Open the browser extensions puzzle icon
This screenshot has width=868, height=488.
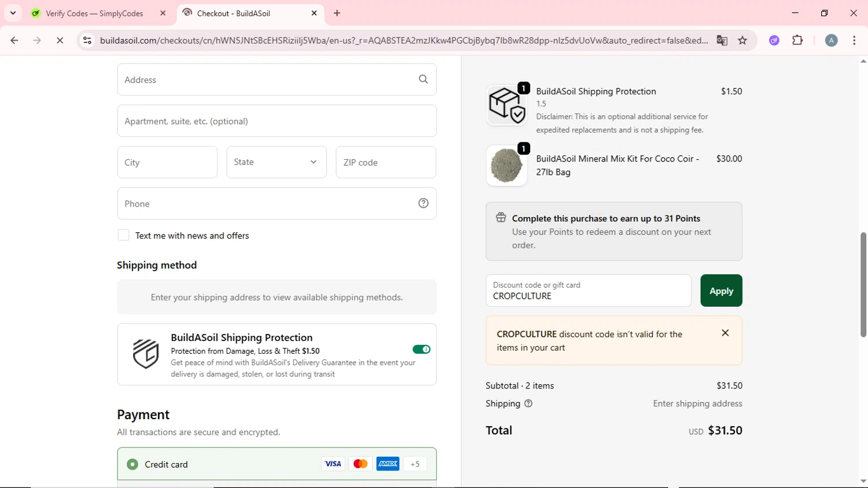(x=797, y=41)
